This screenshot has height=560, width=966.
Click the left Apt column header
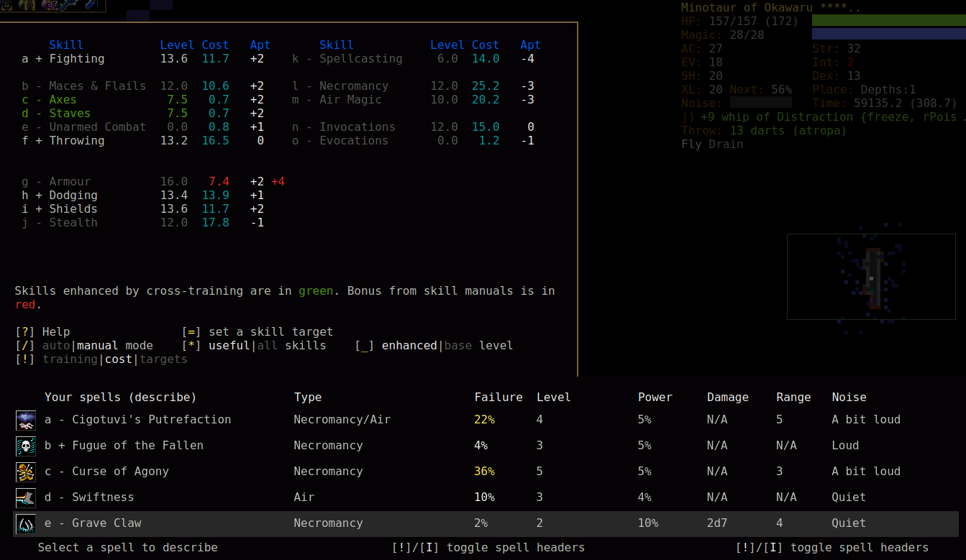point(260,45)
